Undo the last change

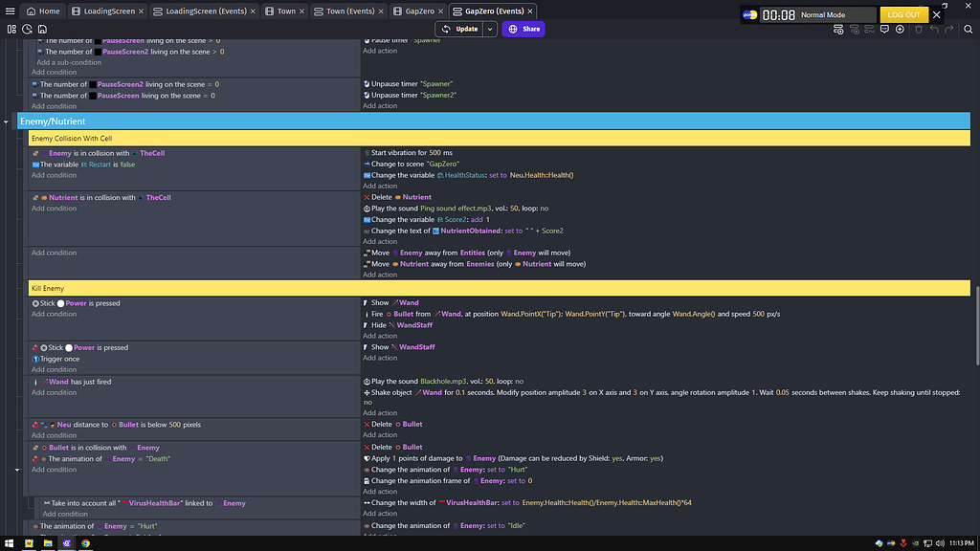[x=934, y=30]
